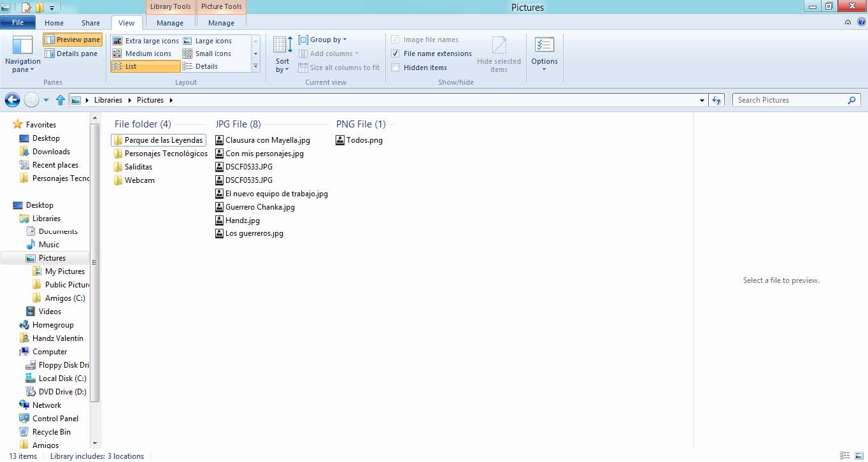The width and height of the screenshot is (868, 462).
Task: Click the Options icon in ribbon
Action: (x=544, y=46)
